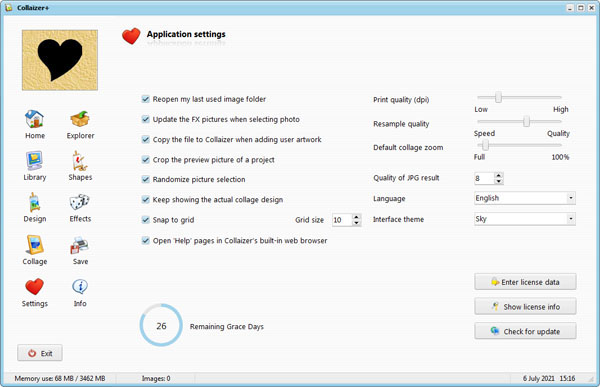Click the black heart preview thumbnail

(60, 60)
